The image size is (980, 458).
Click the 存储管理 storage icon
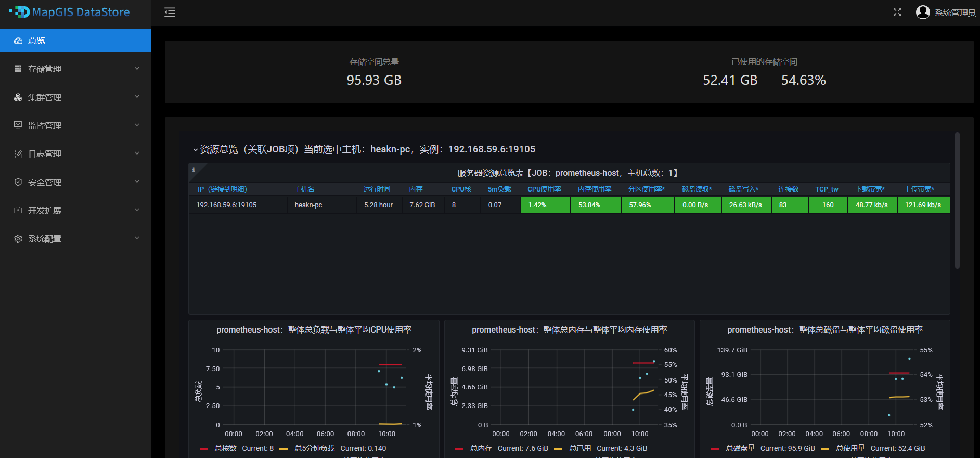18,69
